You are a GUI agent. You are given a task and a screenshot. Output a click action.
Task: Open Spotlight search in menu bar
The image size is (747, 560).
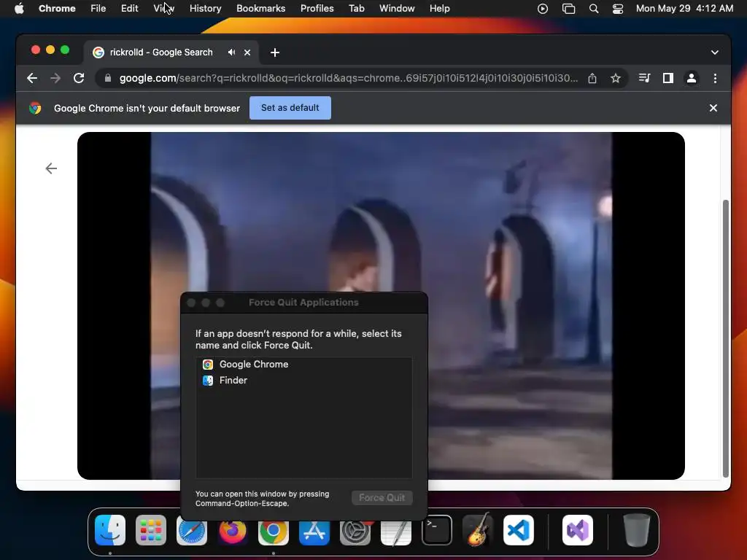(594, 9)
